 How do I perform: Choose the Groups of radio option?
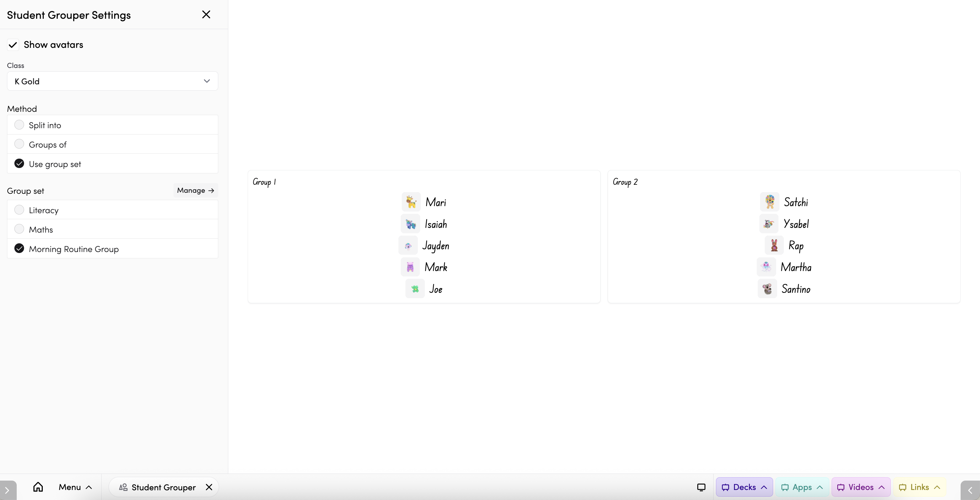point(19,144)
